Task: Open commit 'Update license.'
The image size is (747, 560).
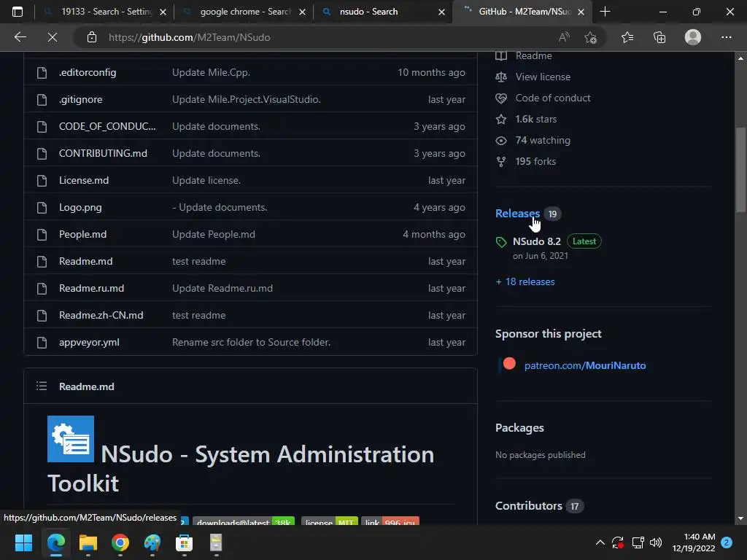Action: (206, 181)
